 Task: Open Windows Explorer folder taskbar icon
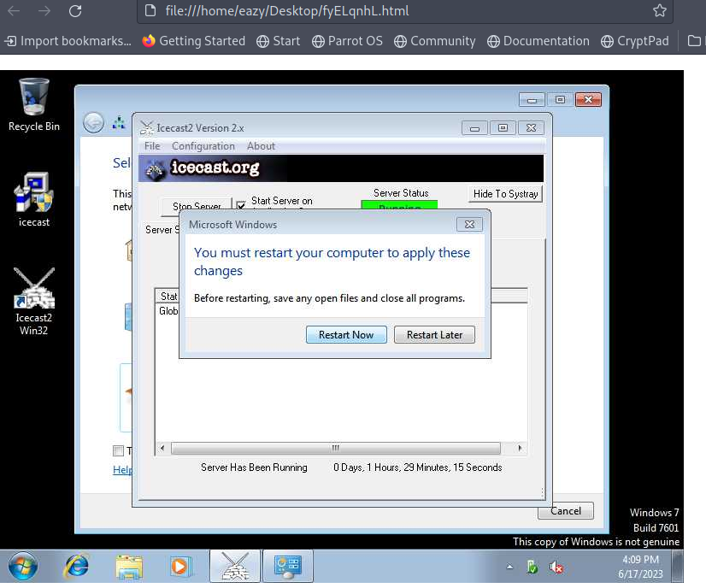(129, 567)
